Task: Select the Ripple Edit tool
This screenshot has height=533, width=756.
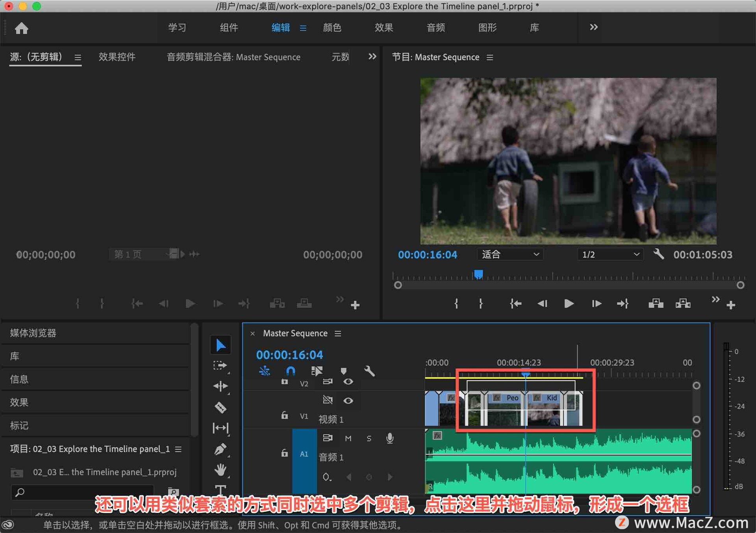Action: pos(220,386)
